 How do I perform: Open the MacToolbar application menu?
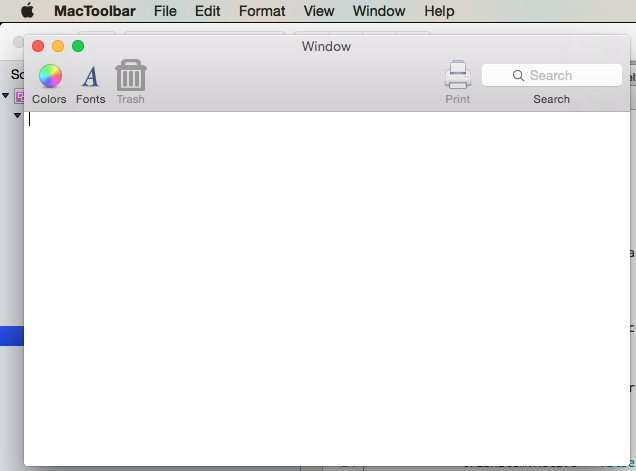(x=95, y=11)
